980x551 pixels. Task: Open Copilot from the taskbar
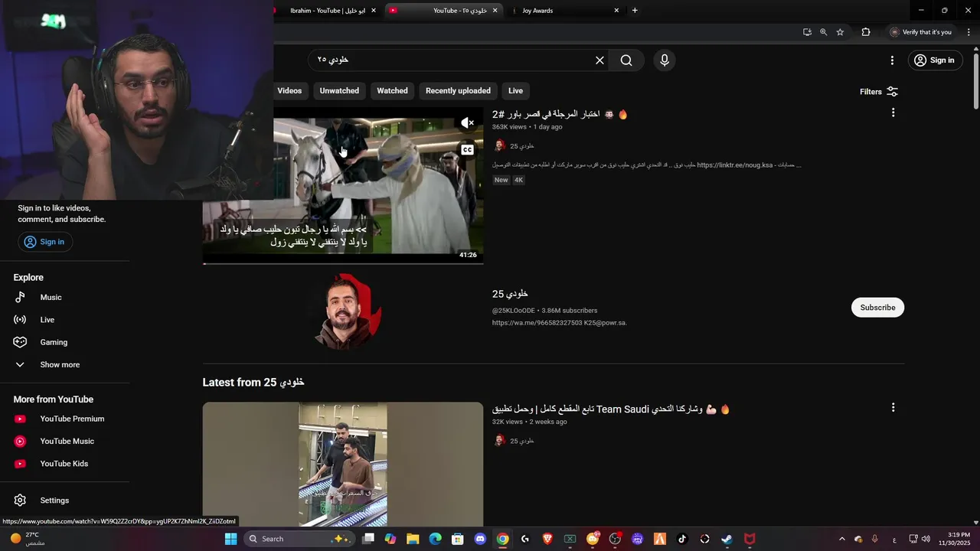pyautogui.click(x=390, y=539)
